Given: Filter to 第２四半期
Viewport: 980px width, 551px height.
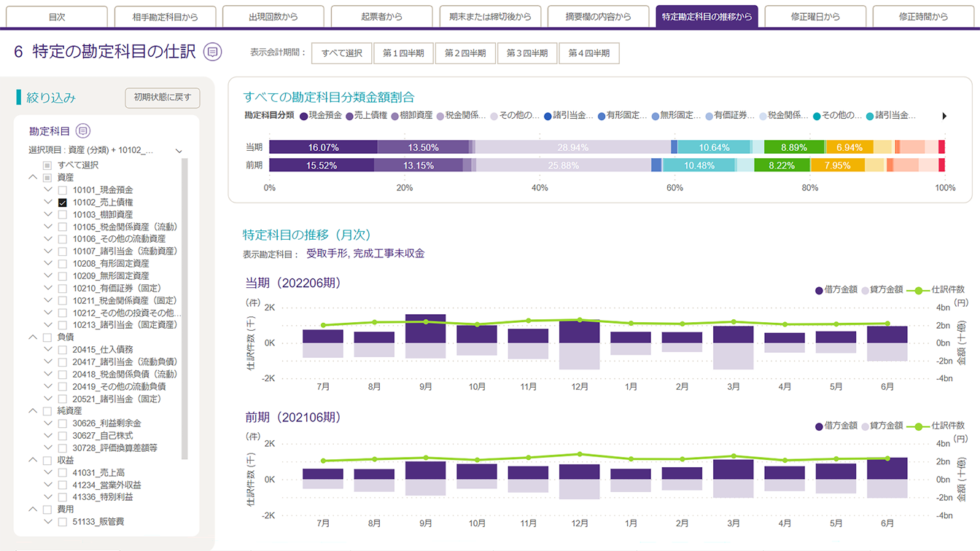Looking at the screenshot, I should [465, 53].
